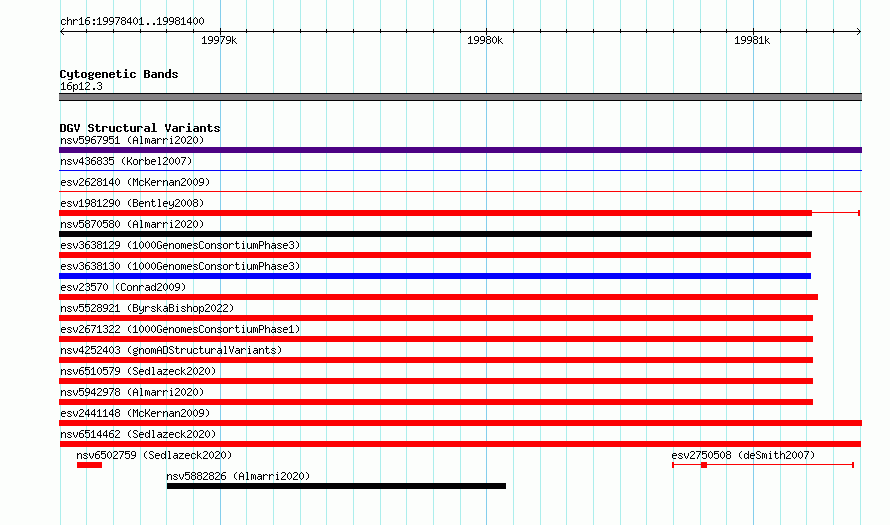The height and width of the screenshot is (525, 890).
Task: Click the DGV Structural Variants track title
Action: pyautogui.click(x=140, y=128)
